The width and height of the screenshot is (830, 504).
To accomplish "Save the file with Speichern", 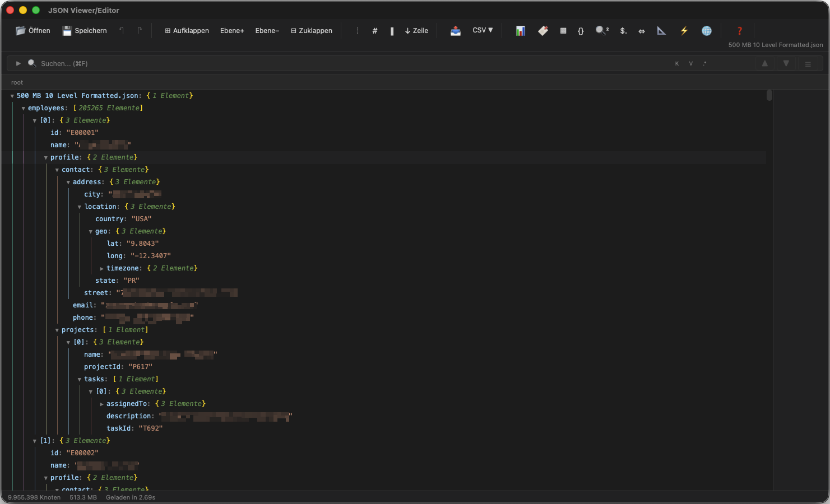I will click(x=85, y=31).
